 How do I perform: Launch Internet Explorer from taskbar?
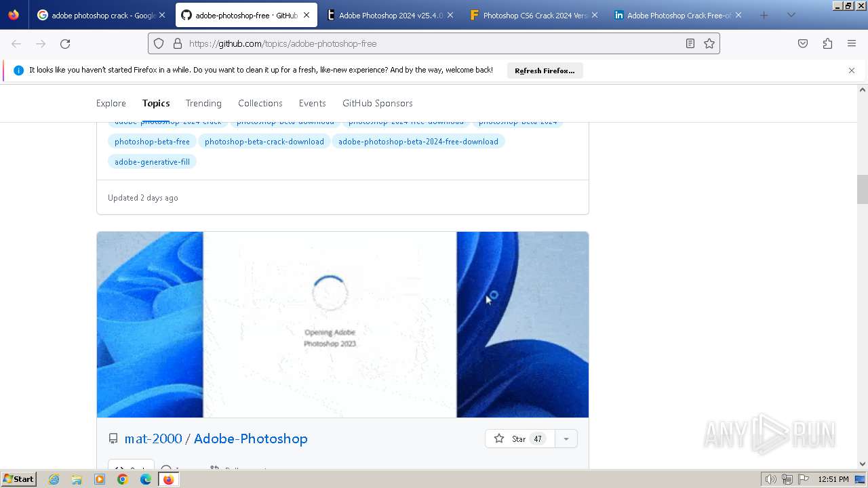[x=54, y=479]
